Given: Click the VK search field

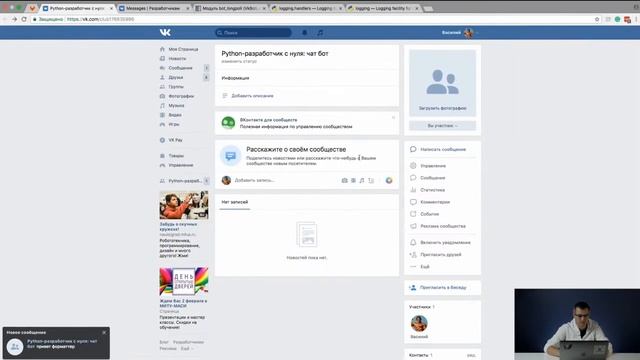Looking at the screenshot, I should coord(253,33).
